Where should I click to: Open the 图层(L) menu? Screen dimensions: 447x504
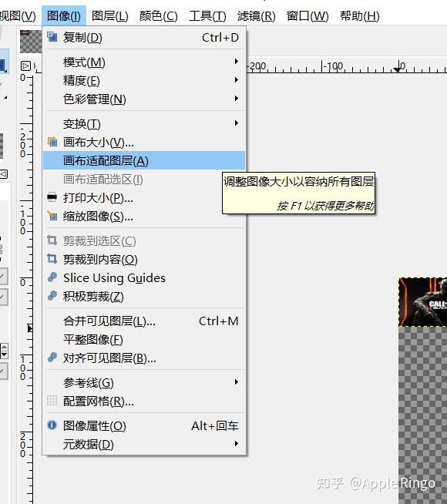pyautogui.click(x=110, y=15)
